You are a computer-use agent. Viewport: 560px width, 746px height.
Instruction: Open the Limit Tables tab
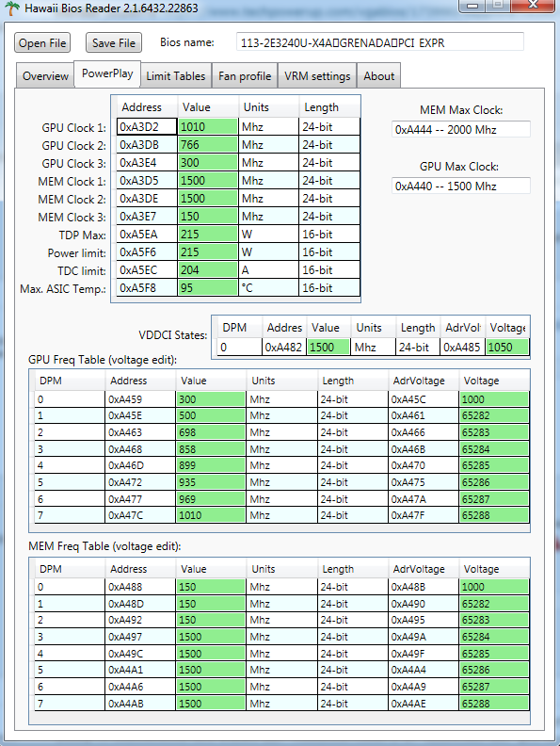pyautogui.click(x=176, y=75)
